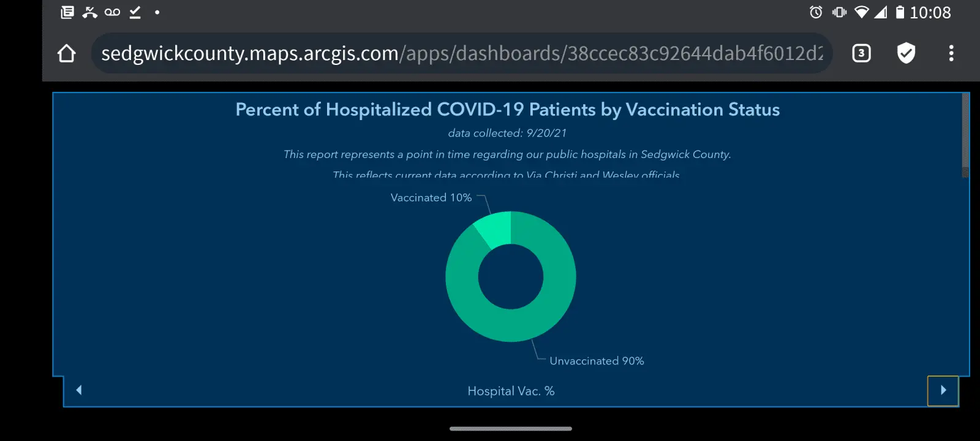Tap the vibrate mode status icon

point(839,12)
